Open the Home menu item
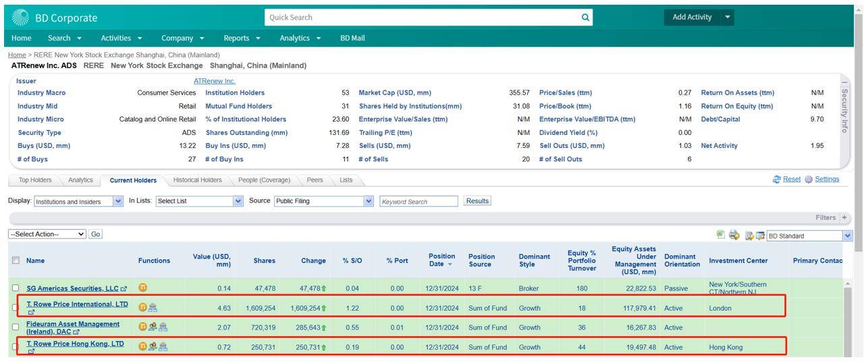 [22, 38]
